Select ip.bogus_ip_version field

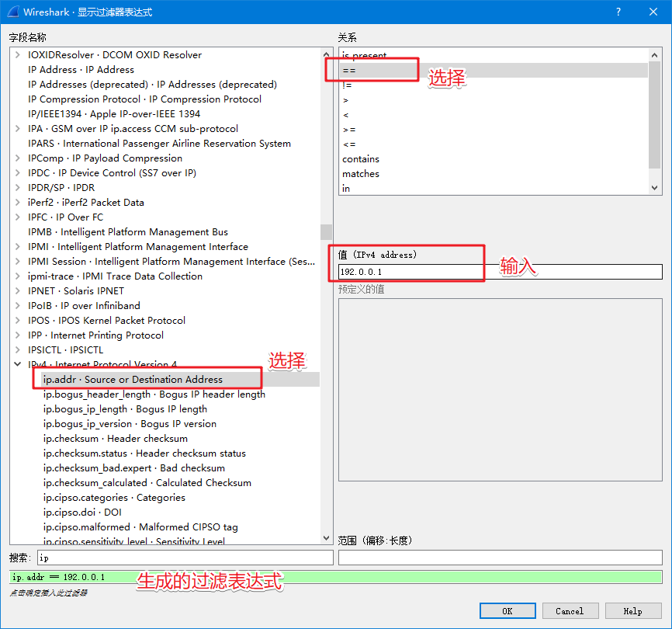pos(130,424)
